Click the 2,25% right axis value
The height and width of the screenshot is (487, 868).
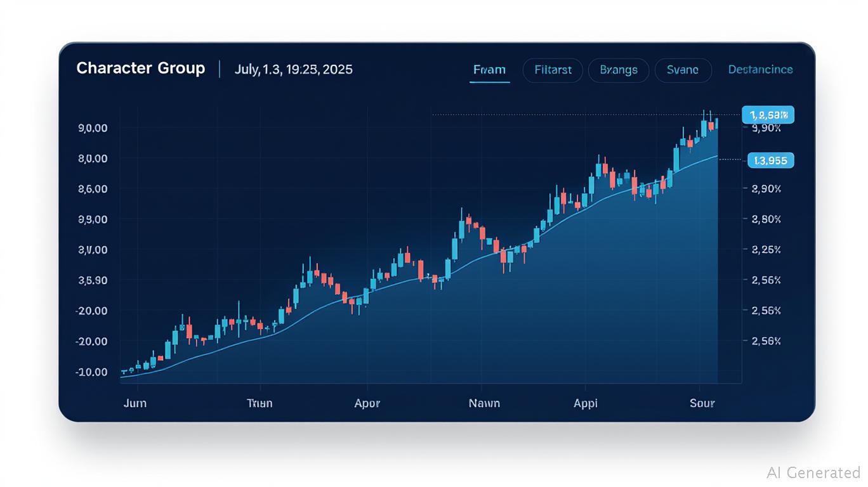pos(766,250)
